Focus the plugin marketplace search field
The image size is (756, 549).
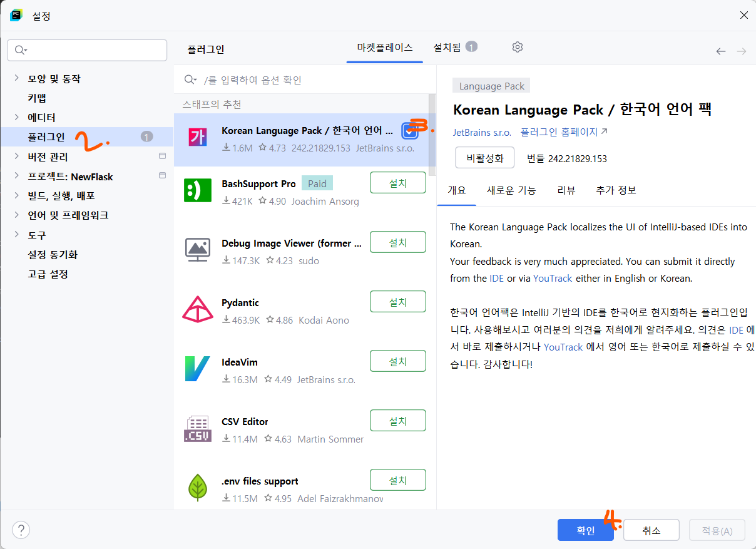305,80
